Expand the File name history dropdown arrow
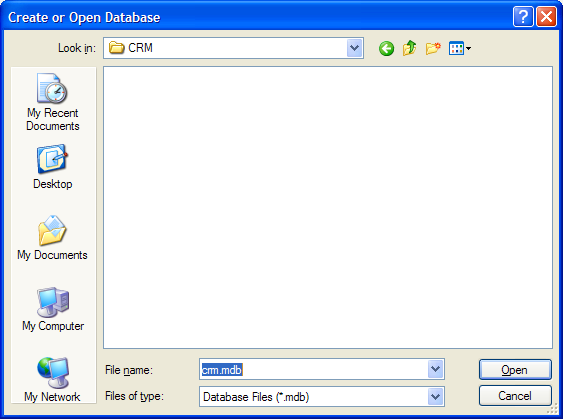The image size is (563, 419). tap(436, 369)
